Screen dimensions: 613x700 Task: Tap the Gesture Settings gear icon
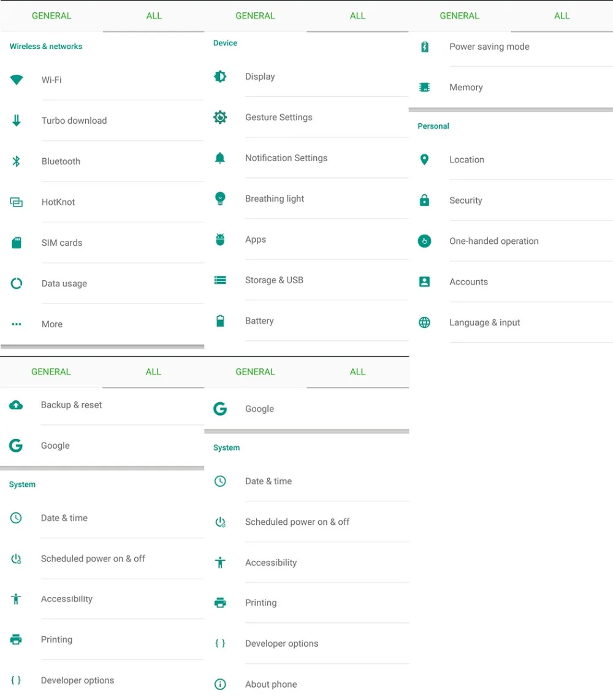point(220,117)
